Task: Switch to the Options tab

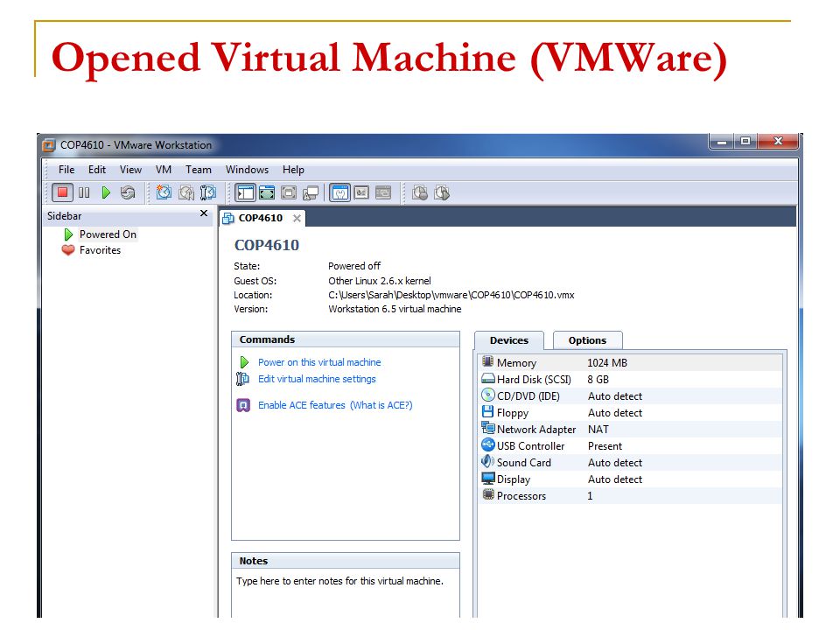Action: point(588,340)
